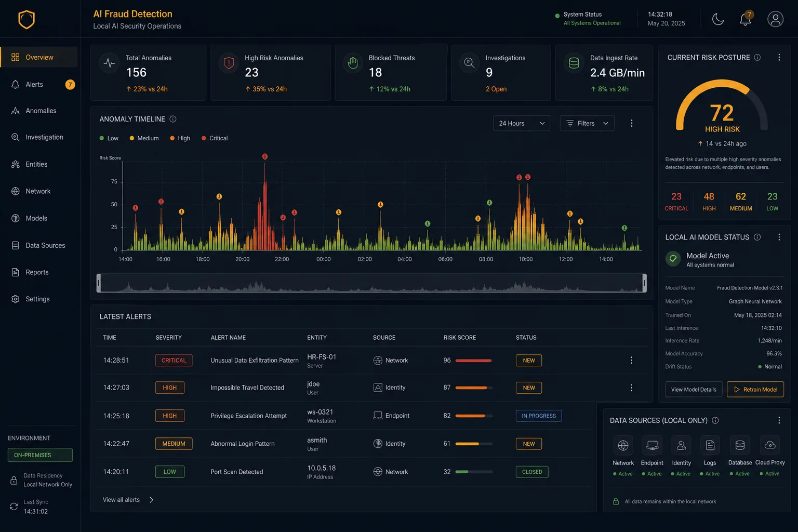Click the Cloud Proxy data source icon
This screenshot has height=532, width=798.
coord(770,445)
